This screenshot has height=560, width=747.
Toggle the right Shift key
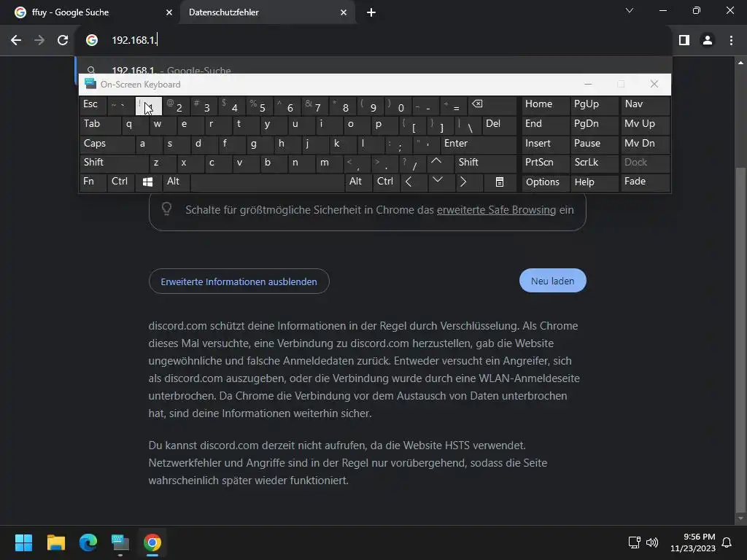pyautogui.click(x=486, y=163)
